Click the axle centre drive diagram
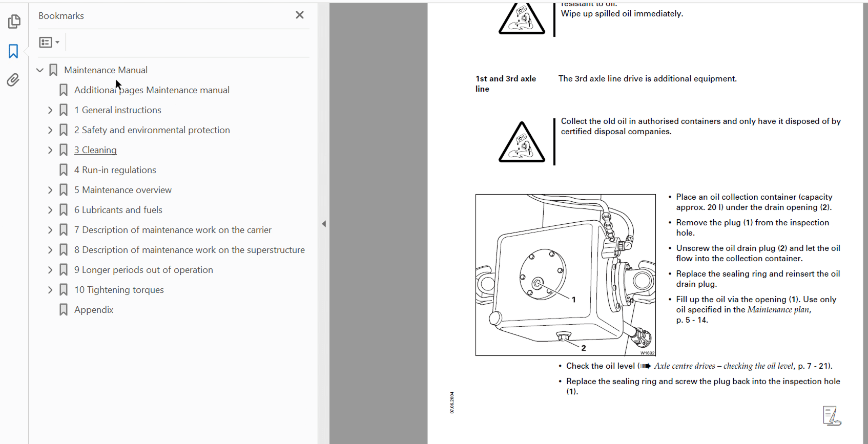868x444 pixels. point(566,275)
